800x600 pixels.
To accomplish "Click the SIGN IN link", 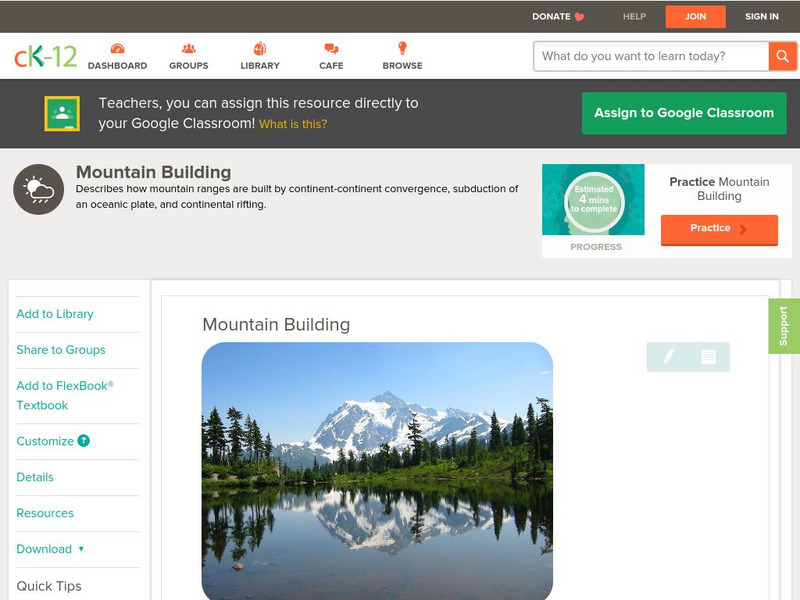I will [762, 17].
